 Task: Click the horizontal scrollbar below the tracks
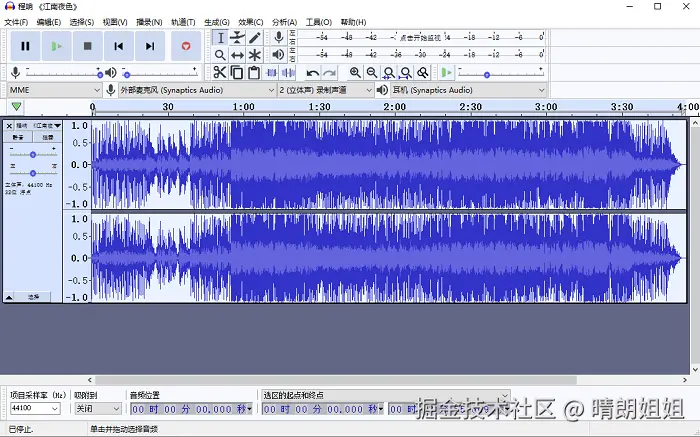[x=336, y=380]
